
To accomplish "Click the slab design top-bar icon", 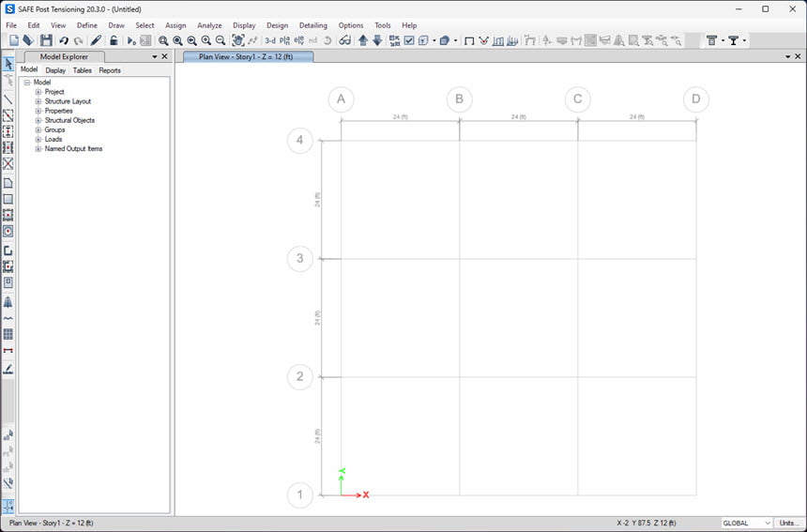I will (712, 40).
